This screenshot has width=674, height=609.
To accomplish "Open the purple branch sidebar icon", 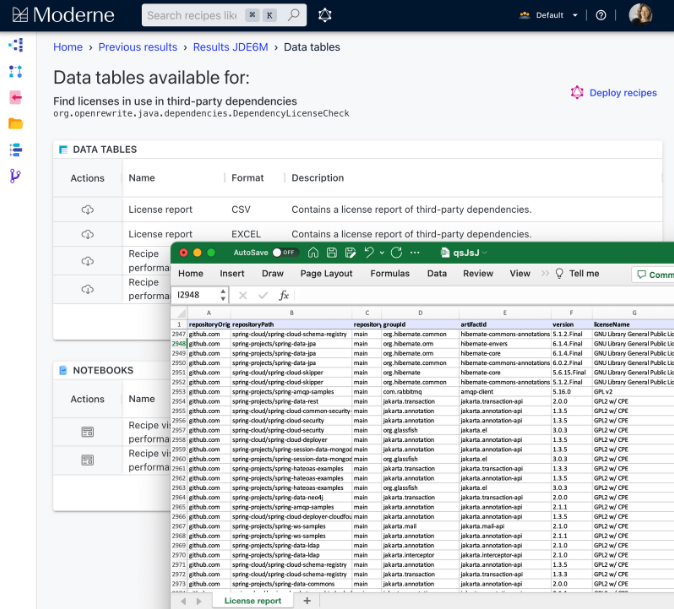I will click(x=15, y=176).
